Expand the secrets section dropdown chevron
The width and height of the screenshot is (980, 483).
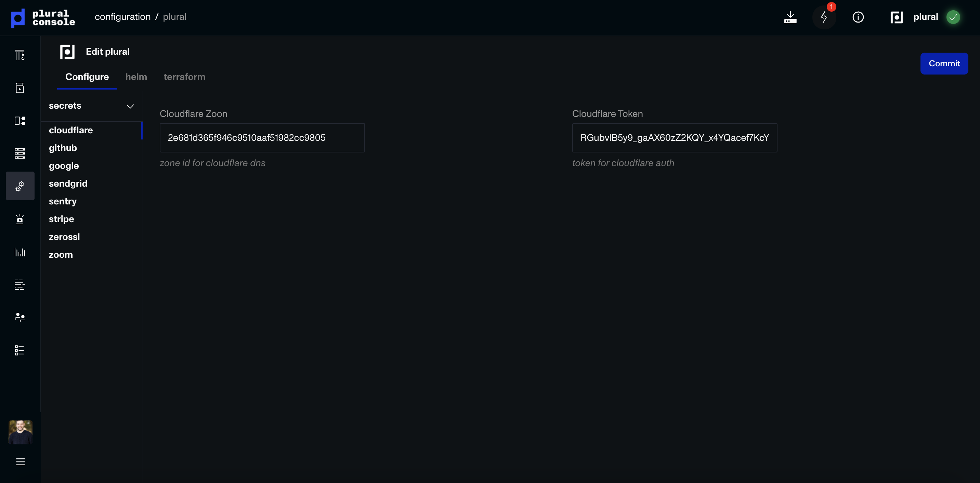tap(130, 106)
